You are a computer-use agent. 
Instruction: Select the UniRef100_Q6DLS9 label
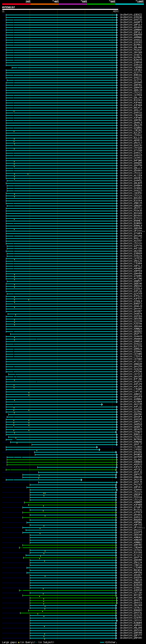[x=131, y=90]
